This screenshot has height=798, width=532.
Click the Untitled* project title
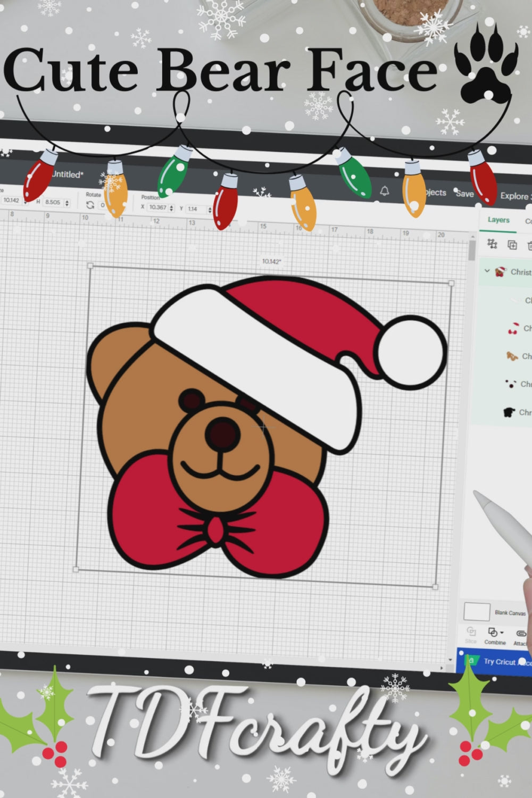pos(68,174)
